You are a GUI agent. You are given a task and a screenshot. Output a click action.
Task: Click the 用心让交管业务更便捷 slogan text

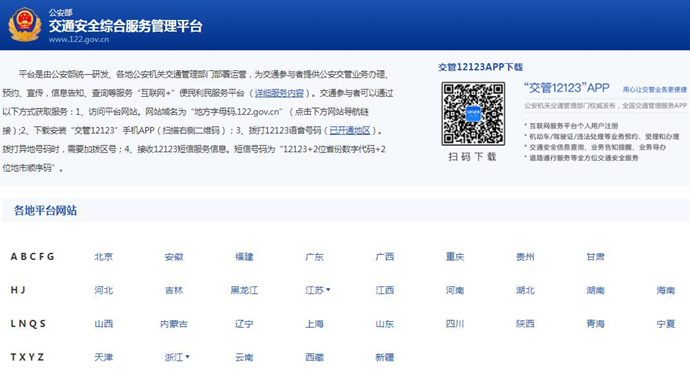coord(654,89)
